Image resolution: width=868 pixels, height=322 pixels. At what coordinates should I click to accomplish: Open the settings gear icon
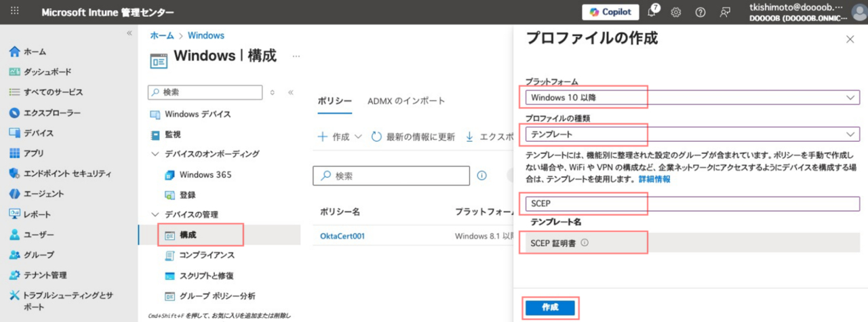click(675, 12)
